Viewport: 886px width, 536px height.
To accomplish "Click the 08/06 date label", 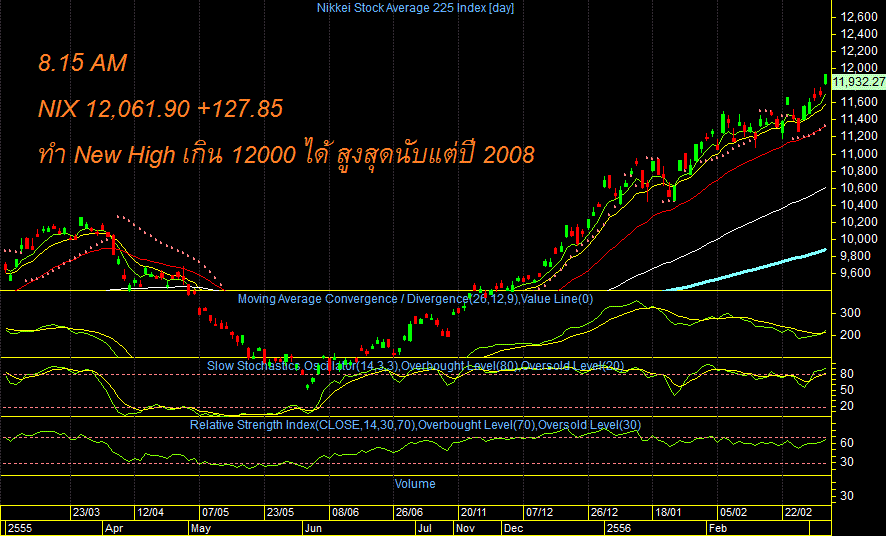I will tap(345, 512).
